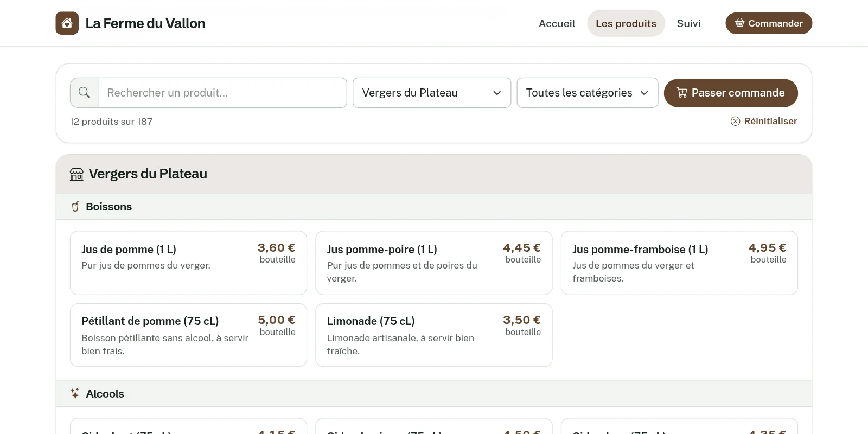
Task: Select the Pétillant de pomme (75 cL) card
Action: pos(188,335)
